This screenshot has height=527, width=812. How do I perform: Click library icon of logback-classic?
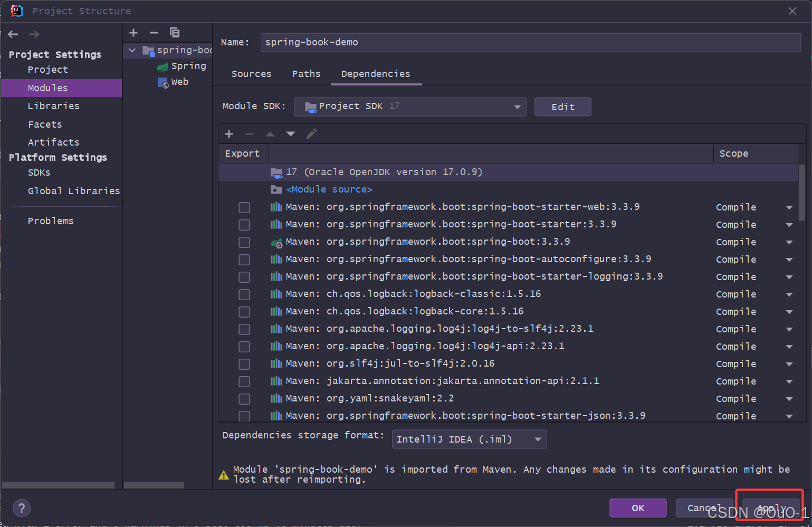tap(276, 294)
